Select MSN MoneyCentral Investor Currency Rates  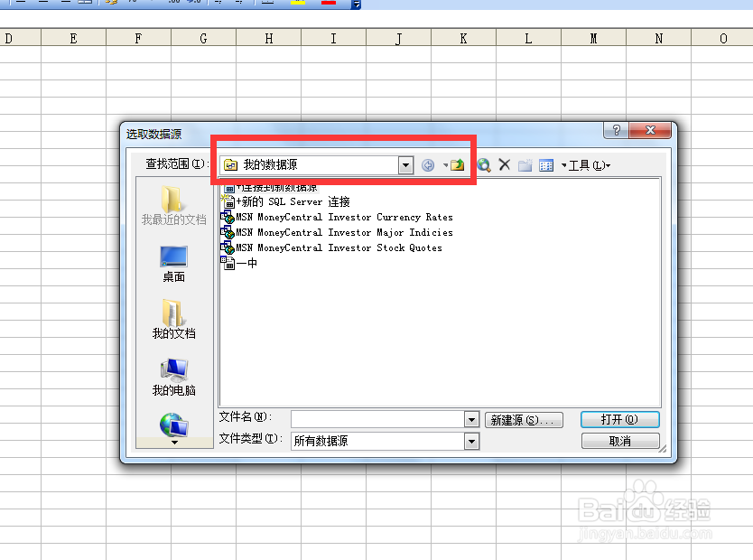344,217
